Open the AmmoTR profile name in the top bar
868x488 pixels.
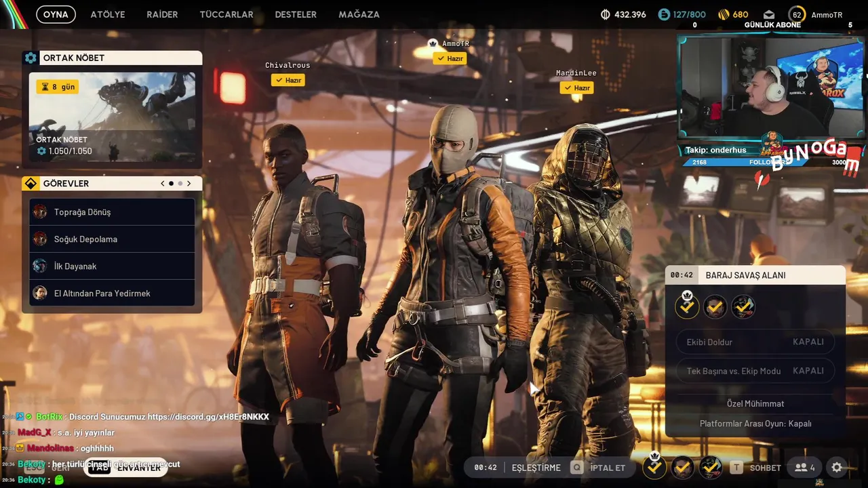pyautogui.click(x=827, y=15)
